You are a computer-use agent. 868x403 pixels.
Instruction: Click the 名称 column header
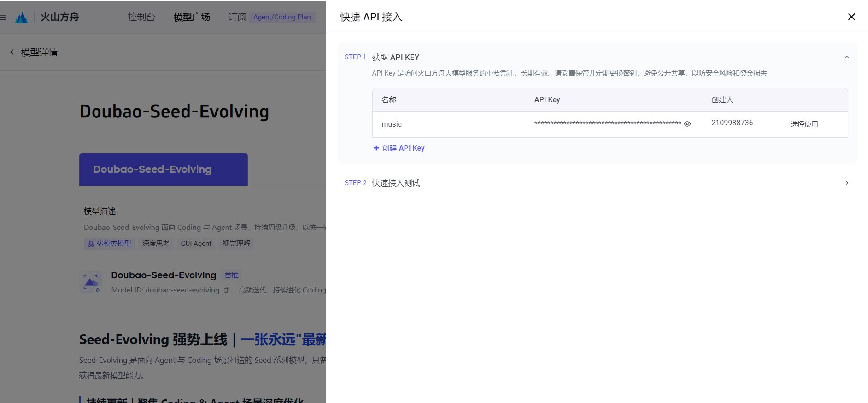click(x=389, y=100)
